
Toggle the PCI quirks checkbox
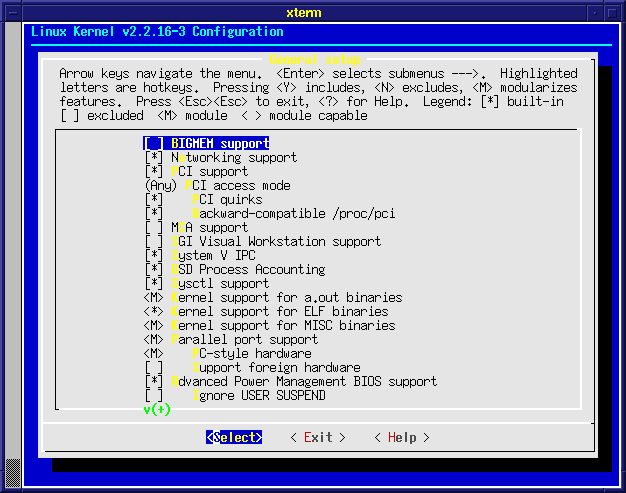coord(153,200)
